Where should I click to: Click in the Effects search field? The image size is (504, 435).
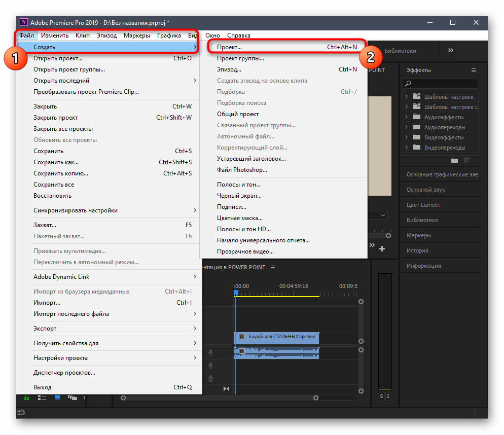pos(440,84)
